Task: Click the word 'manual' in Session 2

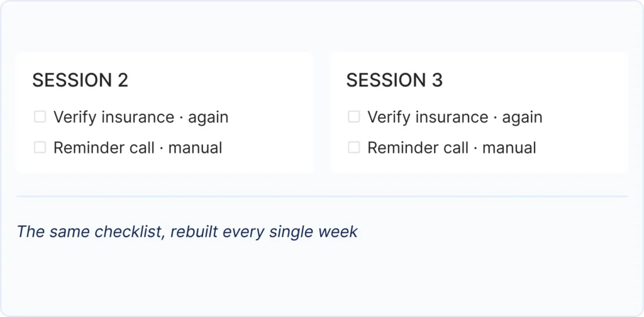Action: tap(196, 148)
